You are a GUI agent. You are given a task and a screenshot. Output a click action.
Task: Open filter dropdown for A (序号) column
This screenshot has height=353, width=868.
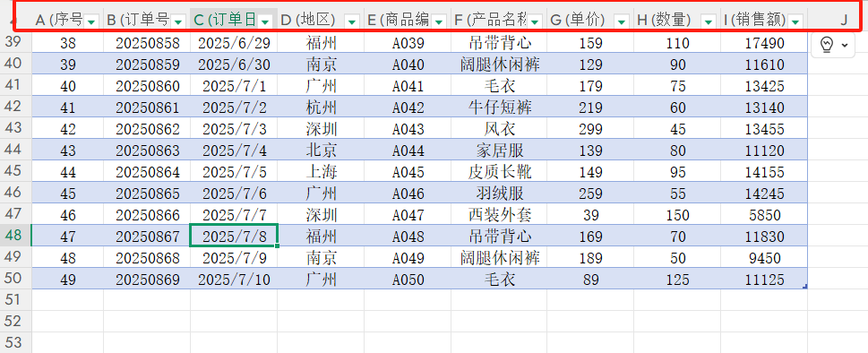pos(92,22)
